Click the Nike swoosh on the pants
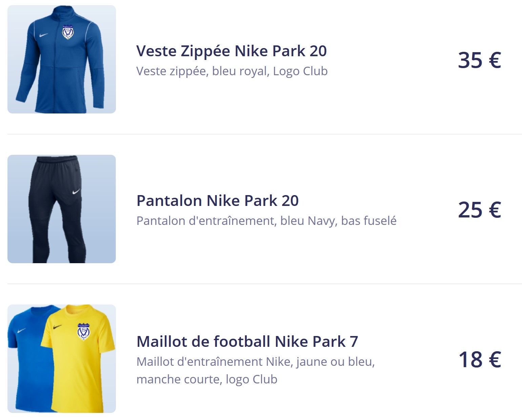Image resolution: width=522 pixels, height=420 pixels. pyautogui.click(x=76, y=192)
